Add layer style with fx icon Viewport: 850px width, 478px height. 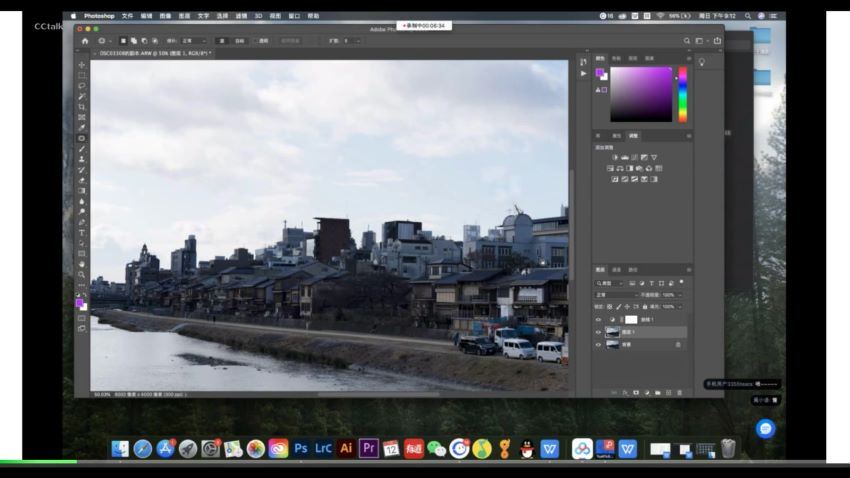(625, 393)
